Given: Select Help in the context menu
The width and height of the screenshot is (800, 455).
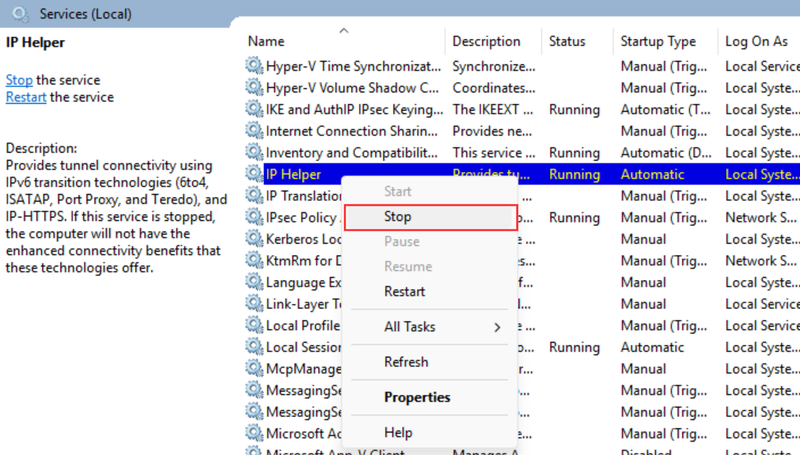Looking at the screenshot, I should 430,433.
